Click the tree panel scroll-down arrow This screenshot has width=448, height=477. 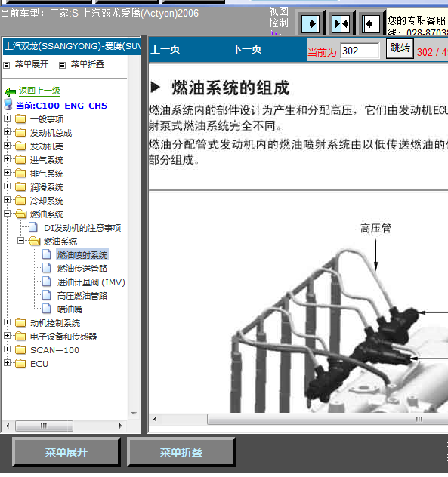(x=134, y=413)
